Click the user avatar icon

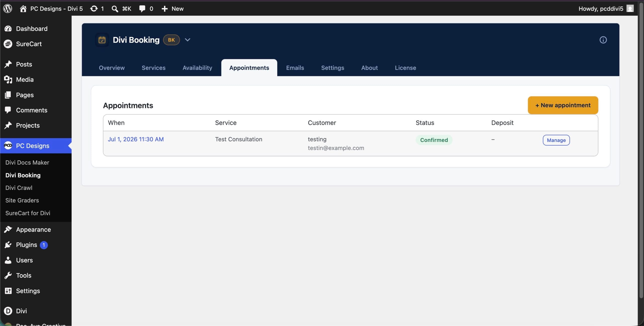pos(630,9)
